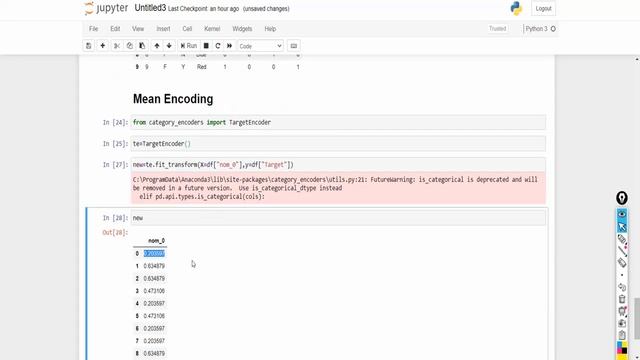
Task: Select the eraser annotation tool
Action: click(x=622, y=263)
